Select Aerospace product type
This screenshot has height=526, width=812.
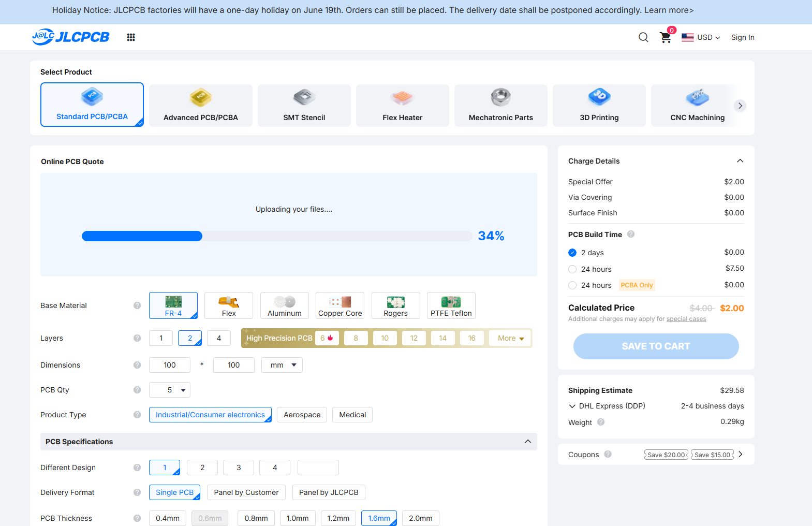point(302,415)
